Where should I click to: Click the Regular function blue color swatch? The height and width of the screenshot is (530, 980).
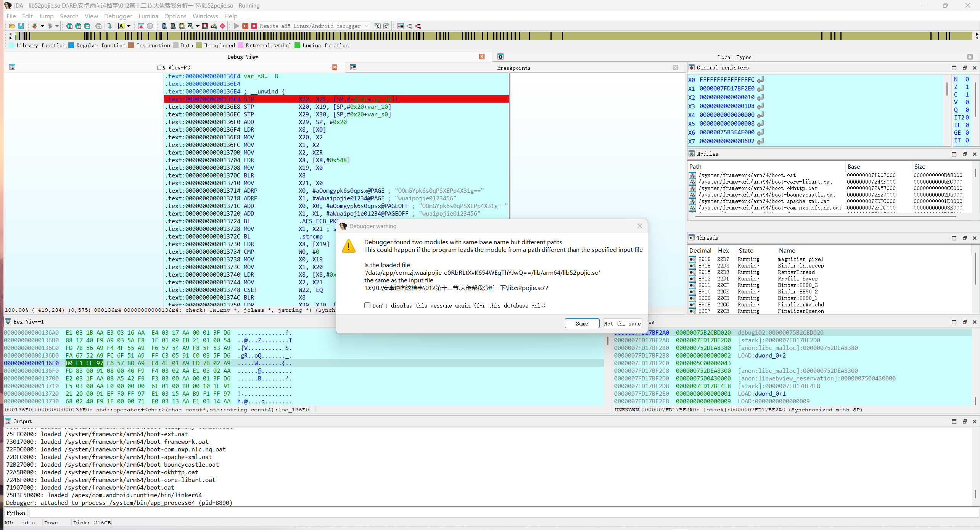[71, 45]
